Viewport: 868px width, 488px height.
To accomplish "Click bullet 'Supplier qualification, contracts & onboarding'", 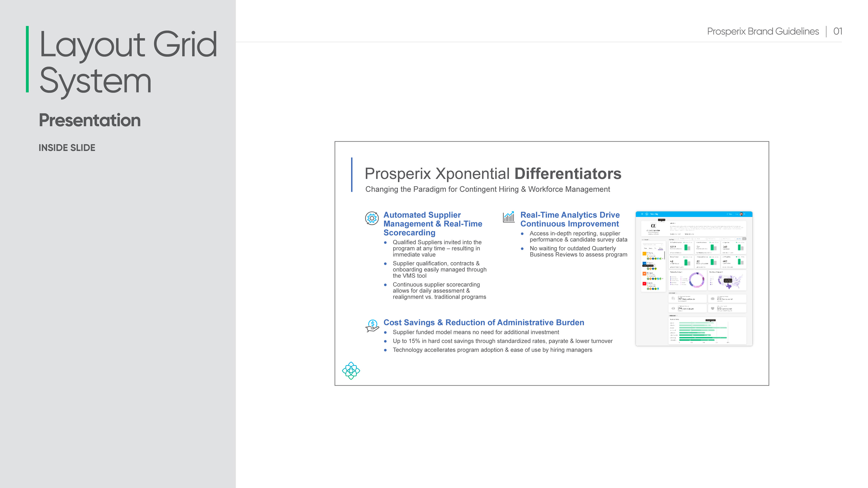I will 439,270.
